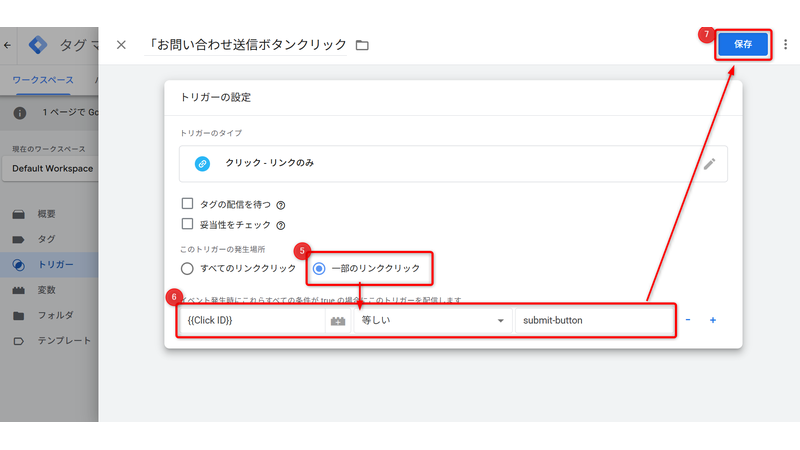This screenshot has width=800, height=450.
Task: Select the すべてのリンククリック radio button
Action: [187, 268]
